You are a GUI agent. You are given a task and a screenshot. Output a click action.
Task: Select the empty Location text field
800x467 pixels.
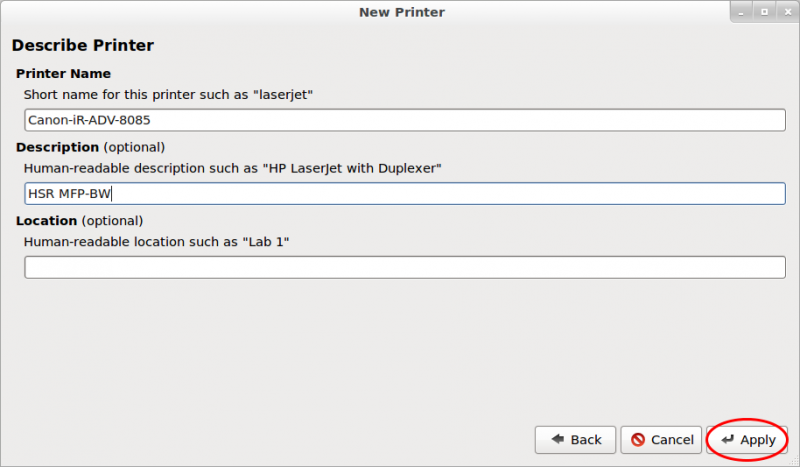pyautogui.click(x=405, y=267)
